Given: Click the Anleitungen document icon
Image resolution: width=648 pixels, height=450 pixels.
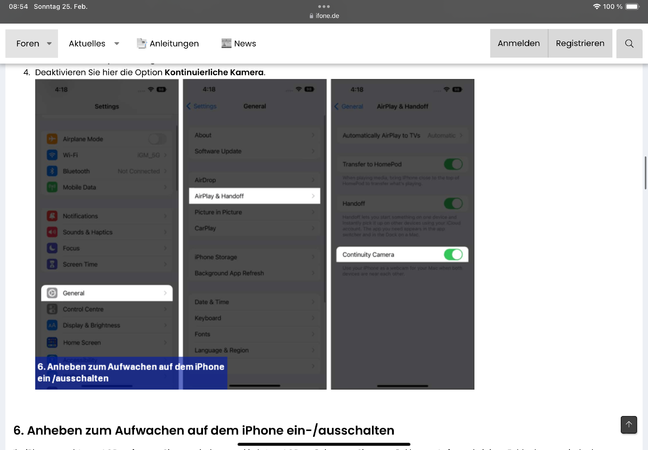Looking at the screenshot, I should (x=142, y=43).
